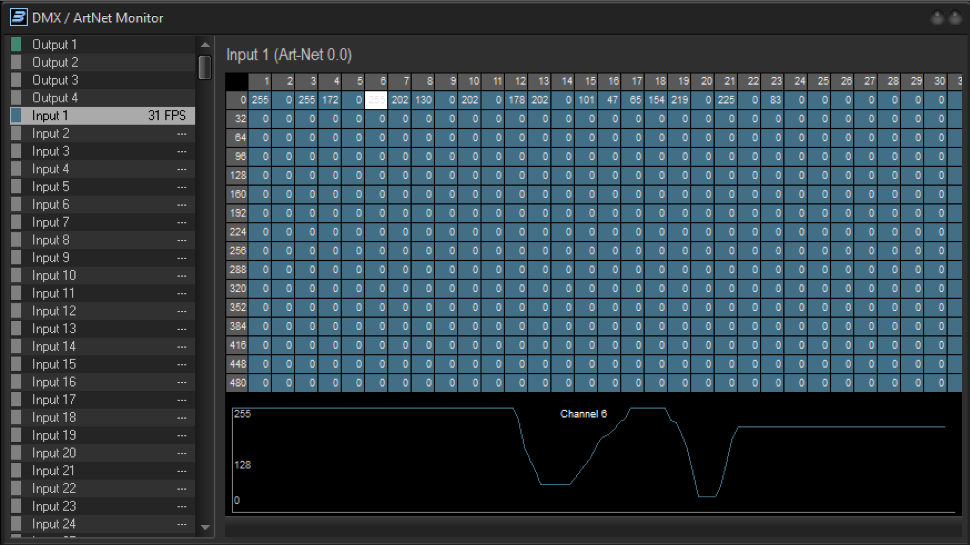Select Input 11 in the list
The image size is (970, 545).
[x=103, y=293]
